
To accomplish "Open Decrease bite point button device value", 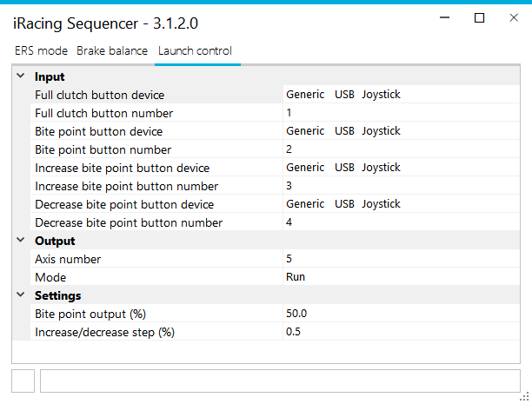I will [x=401, y=204].
